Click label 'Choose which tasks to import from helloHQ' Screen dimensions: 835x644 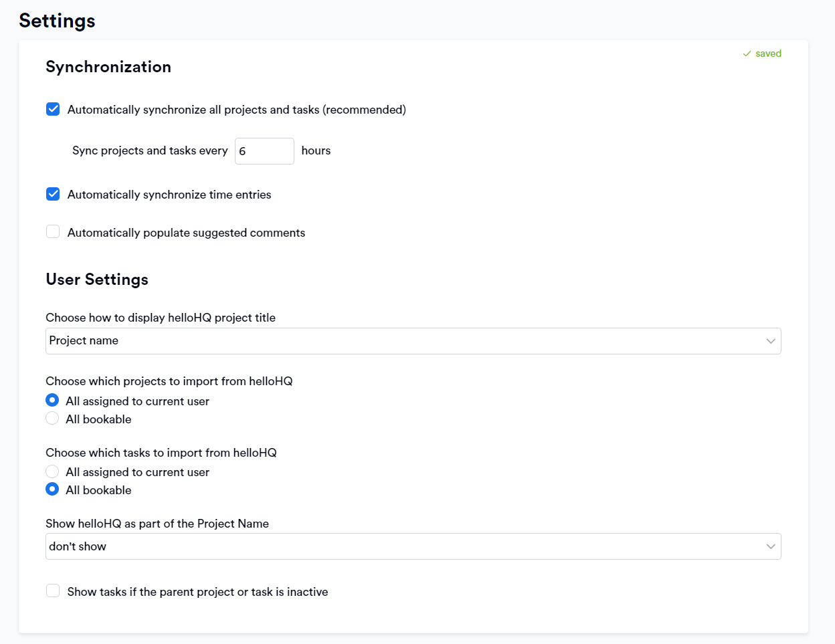click(161, 453)
